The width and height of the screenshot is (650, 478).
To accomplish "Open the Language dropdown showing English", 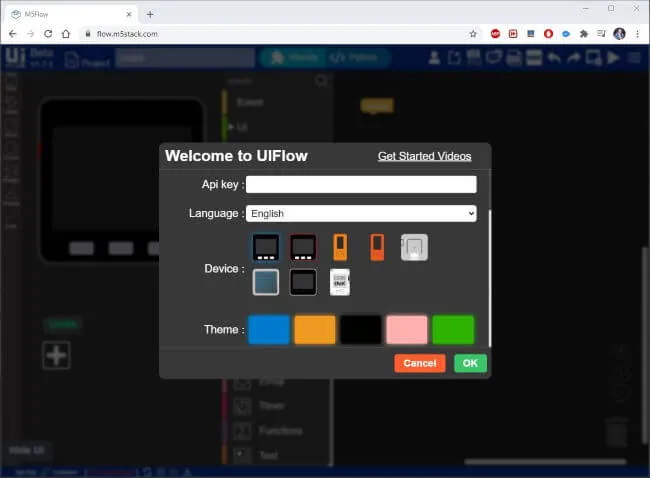I will [x=361, y=214].
